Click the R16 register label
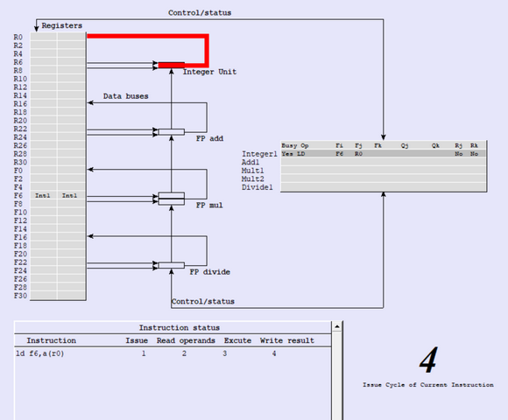The image size is (508, 420). [20, 104]
